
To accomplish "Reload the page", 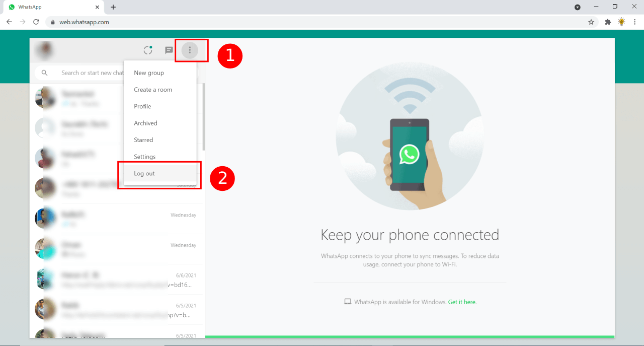I will tap(36, 22).
